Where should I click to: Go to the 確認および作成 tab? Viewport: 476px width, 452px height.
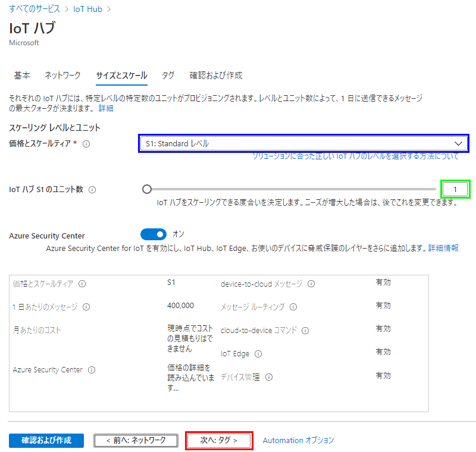click(216, 76)
